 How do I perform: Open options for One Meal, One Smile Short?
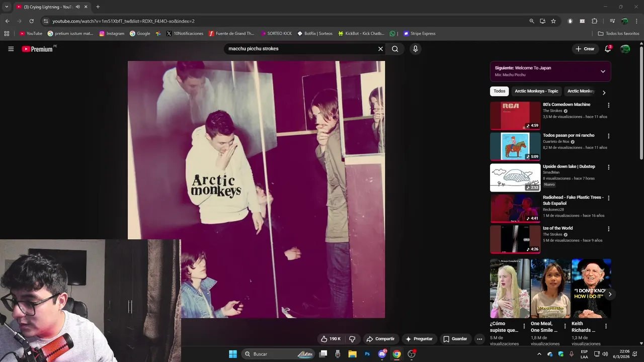(x=565, y=326)
